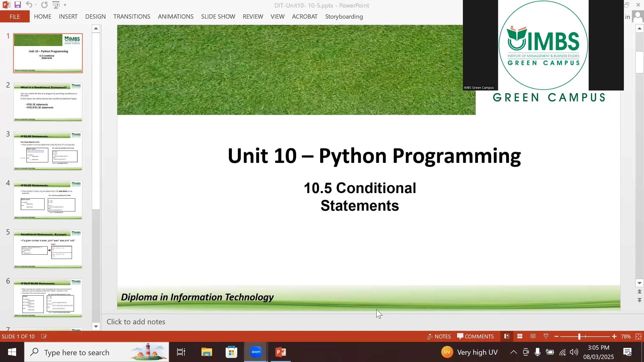Screen dimensions: 644x362
Task: Click zoom in plus button
Action: pyautogui.click(x=614, y=336)
